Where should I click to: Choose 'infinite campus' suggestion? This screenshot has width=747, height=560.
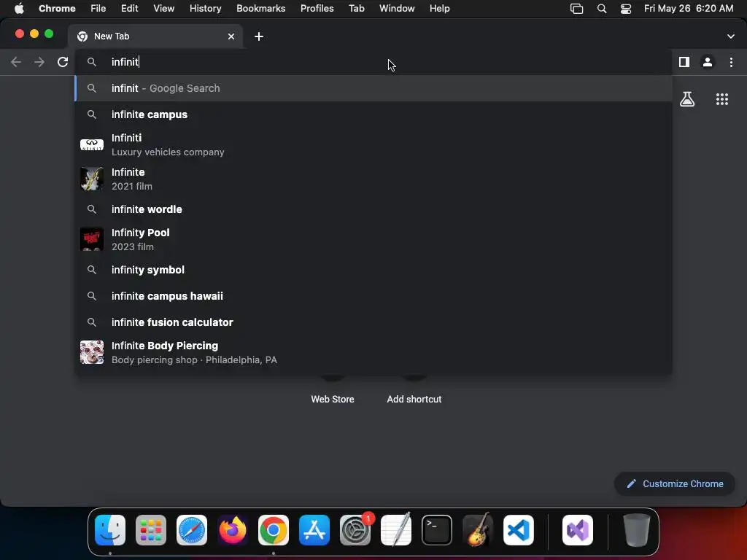(373, 114)
